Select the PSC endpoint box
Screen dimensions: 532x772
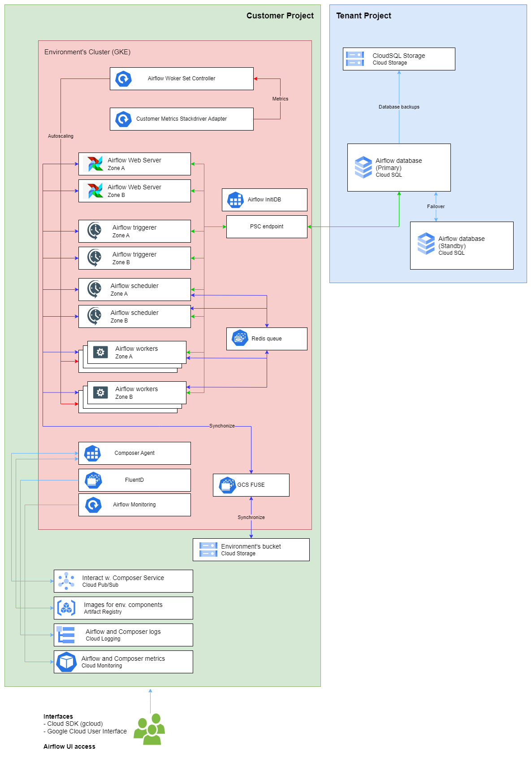(267, 227)
